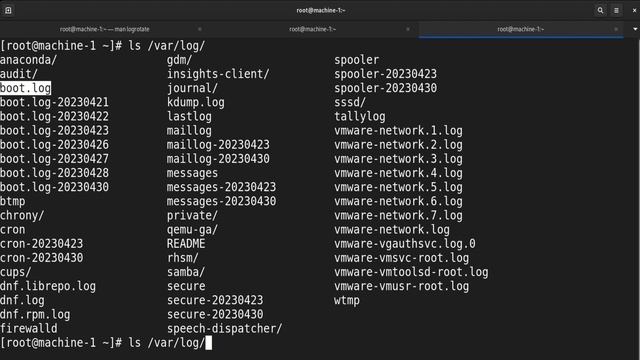Click messages-20230430 file name
The width and height of the screenshot is (640, 360).
point(221,201)
